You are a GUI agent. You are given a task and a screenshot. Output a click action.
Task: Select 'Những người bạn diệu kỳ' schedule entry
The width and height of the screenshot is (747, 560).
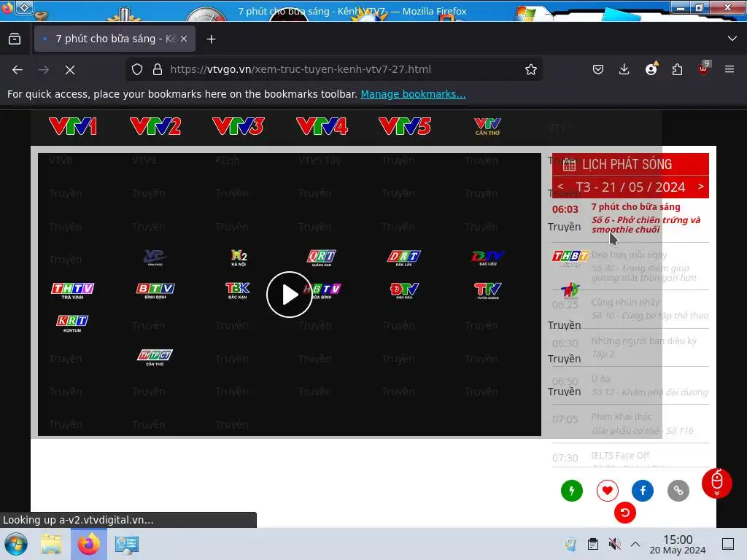[630, 348]
